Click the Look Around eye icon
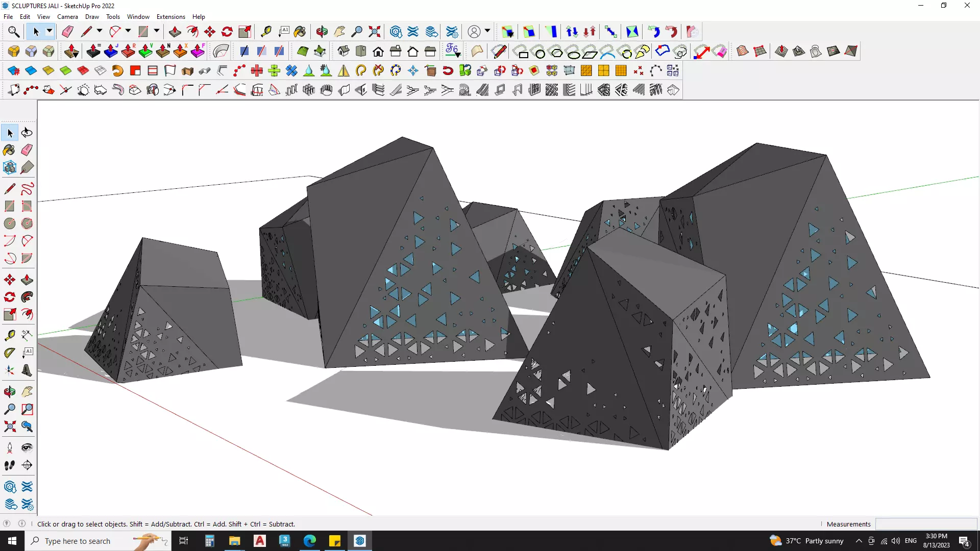The height and width of the screenshot is (551, 980). pyautogui.click(x=27, y=448)
